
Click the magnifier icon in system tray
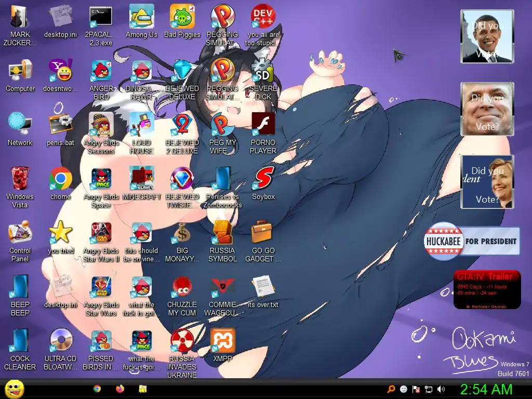pyautogui.click(x=391, y=389)
